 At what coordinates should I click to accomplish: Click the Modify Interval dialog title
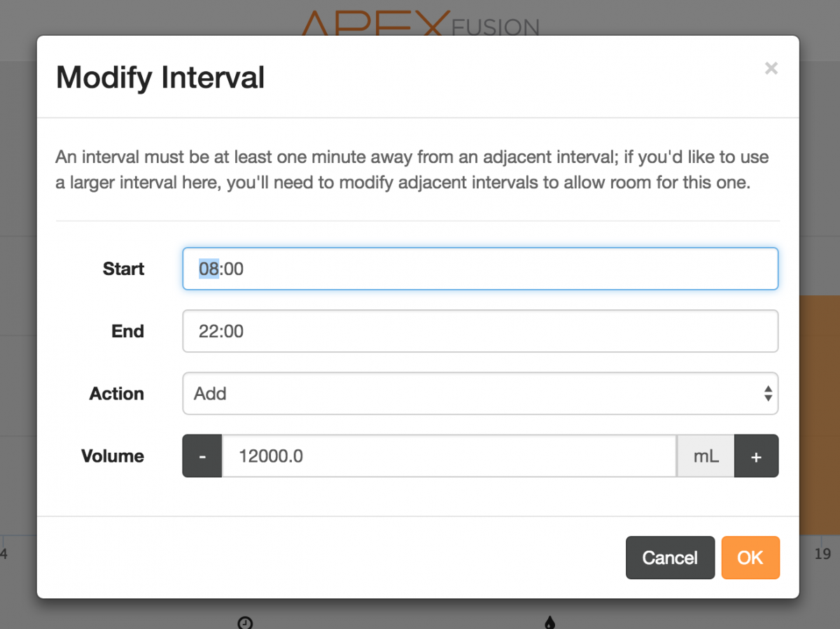coord(160,77)
